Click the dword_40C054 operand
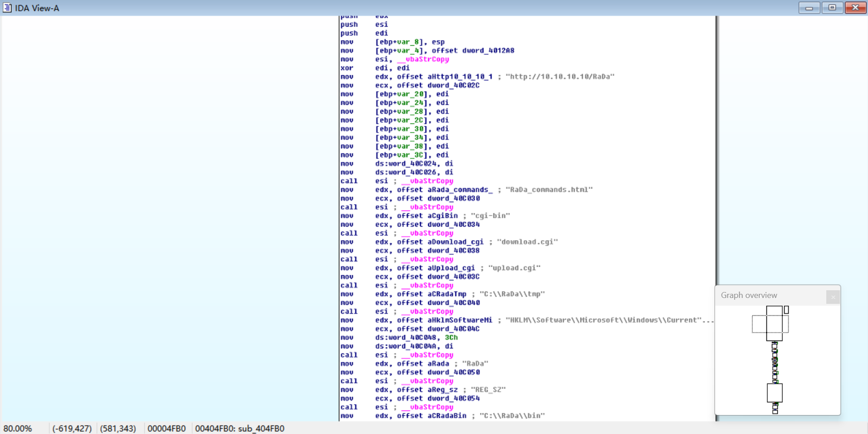The height and width of the screenshot is (434, 868). (x=454, y=398)
